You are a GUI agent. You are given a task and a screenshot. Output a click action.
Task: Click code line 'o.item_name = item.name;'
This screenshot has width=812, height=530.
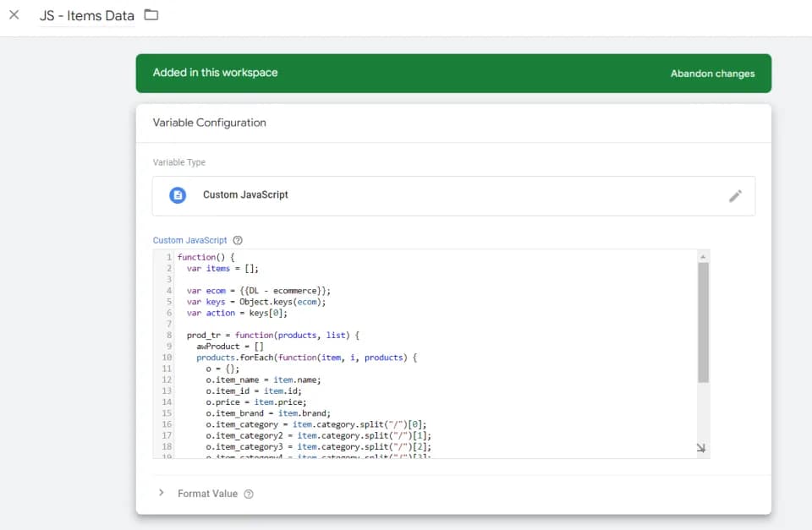coord(263,380)
